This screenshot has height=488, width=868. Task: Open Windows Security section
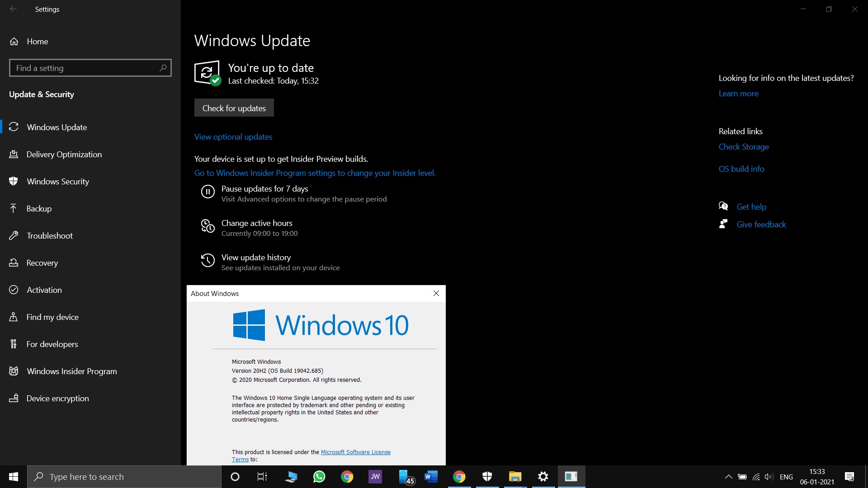coord(57,181)
